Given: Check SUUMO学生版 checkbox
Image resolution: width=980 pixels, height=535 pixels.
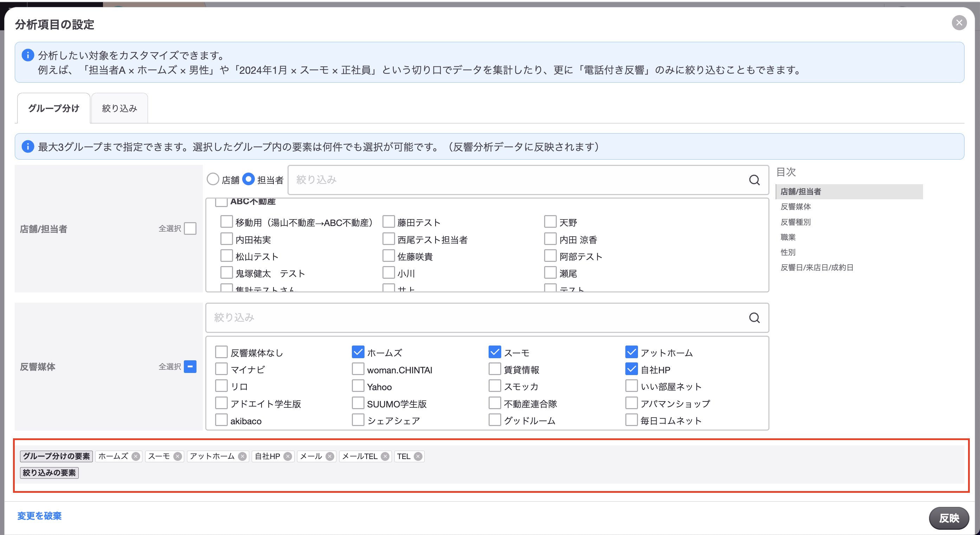Looking at the screenshot, I should click(x=358, y=403).
